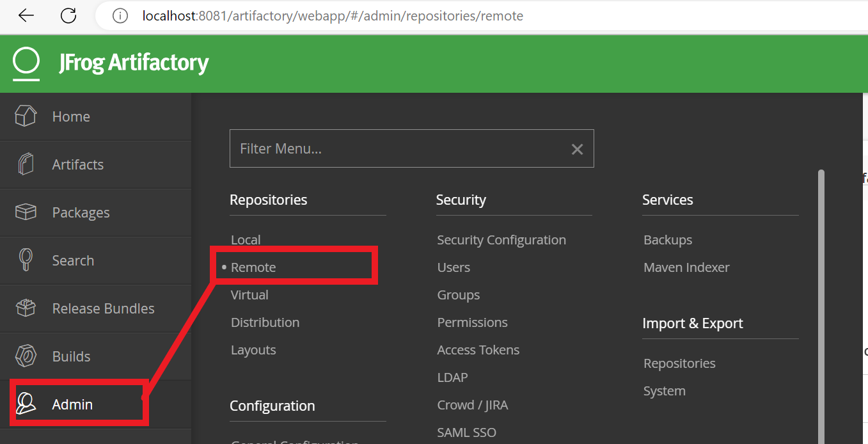Clear the Filter Menu with X

coord(577,149)
